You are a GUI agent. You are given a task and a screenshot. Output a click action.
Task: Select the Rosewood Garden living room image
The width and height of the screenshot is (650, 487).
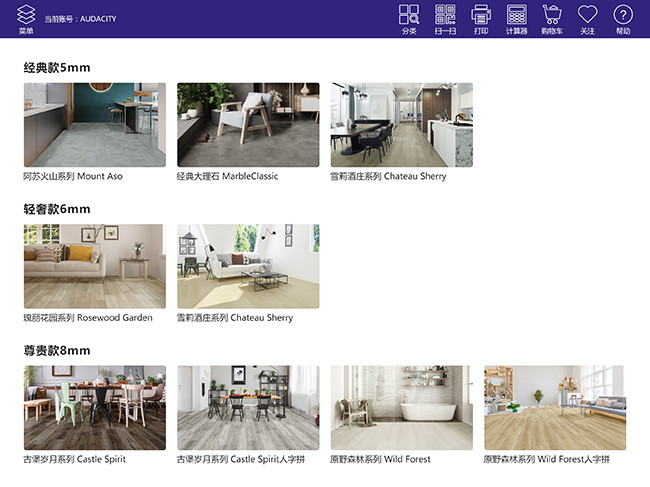click(95, 266)
